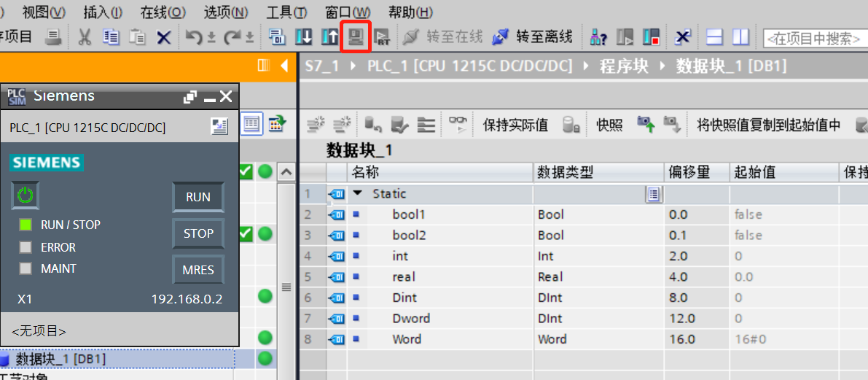Click the Add row icon in DB toolbar

(x=342, y=125)
